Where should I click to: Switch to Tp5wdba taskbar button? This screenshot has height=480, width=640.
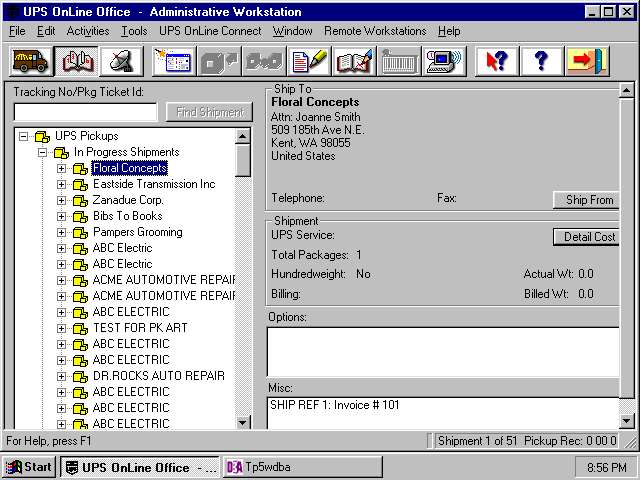point(303,467)
